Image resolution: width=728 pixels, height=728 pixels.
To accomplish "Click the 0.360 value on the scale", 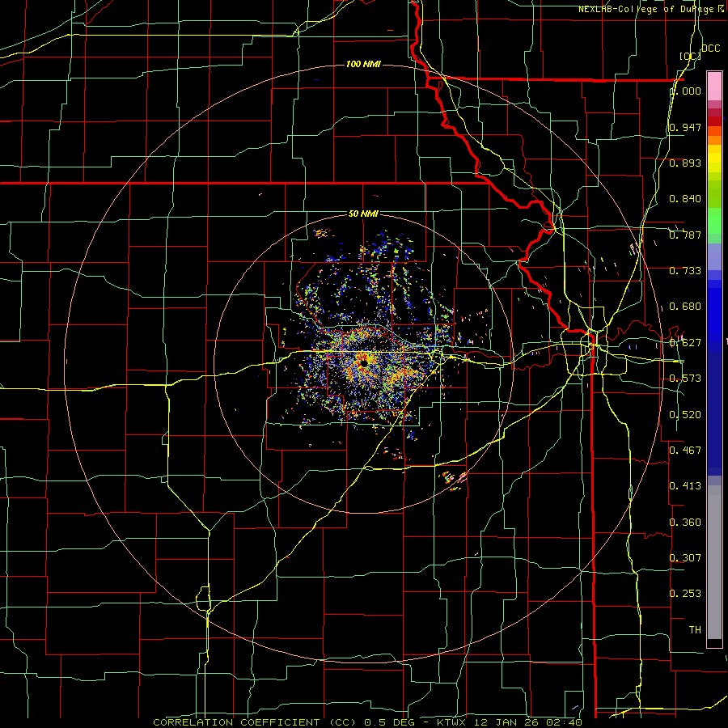I will point(685,523).
